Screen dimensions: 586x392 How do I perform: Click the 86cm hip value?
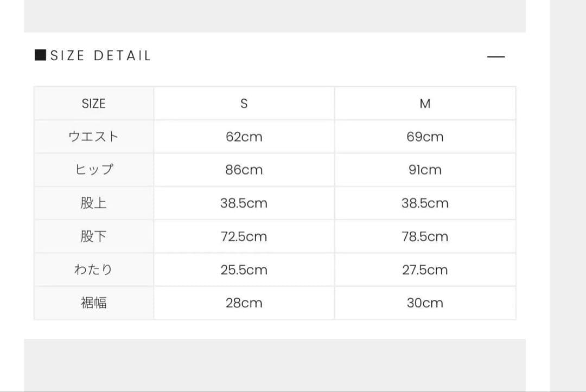pos(244,170)
